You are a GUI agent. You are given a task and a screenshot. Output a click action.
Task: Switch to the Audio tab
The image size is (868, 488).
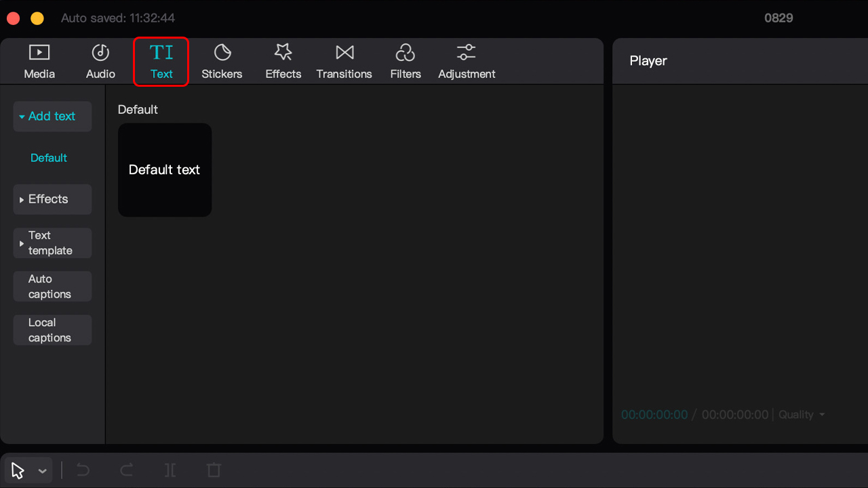point(100,62)
